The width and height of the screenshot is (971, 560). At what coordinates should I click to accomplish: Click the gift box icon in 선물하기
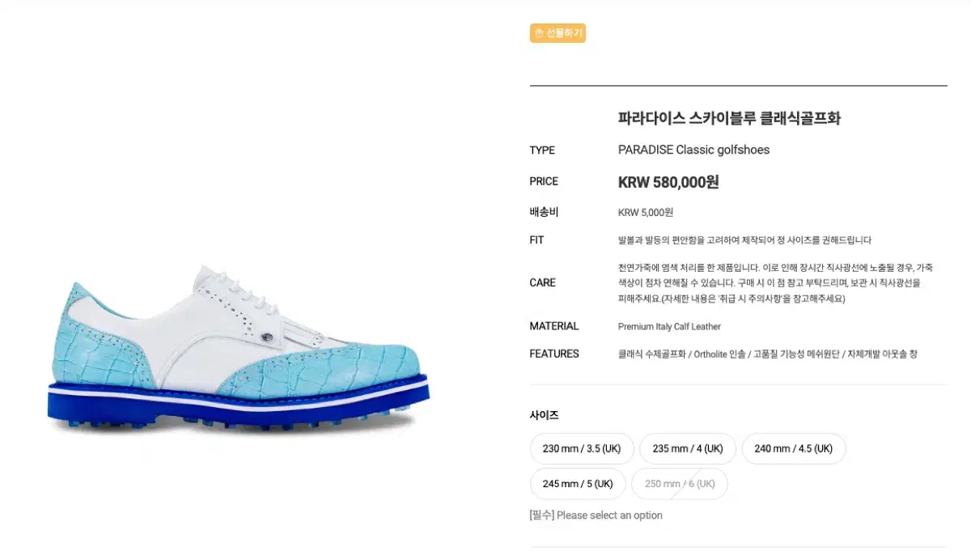click(x=539, y=33)
